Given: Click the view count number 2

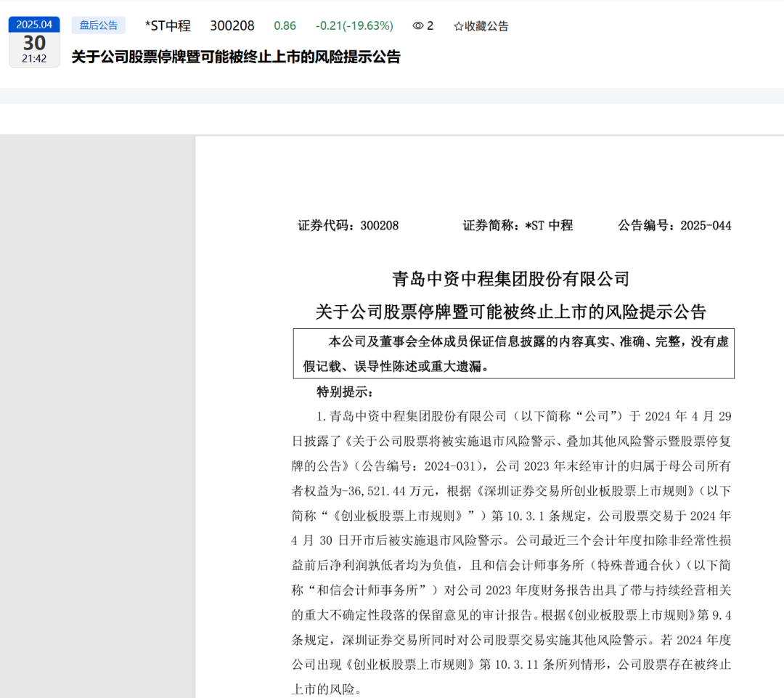Looking at the screenshot, I should [430, 26].
